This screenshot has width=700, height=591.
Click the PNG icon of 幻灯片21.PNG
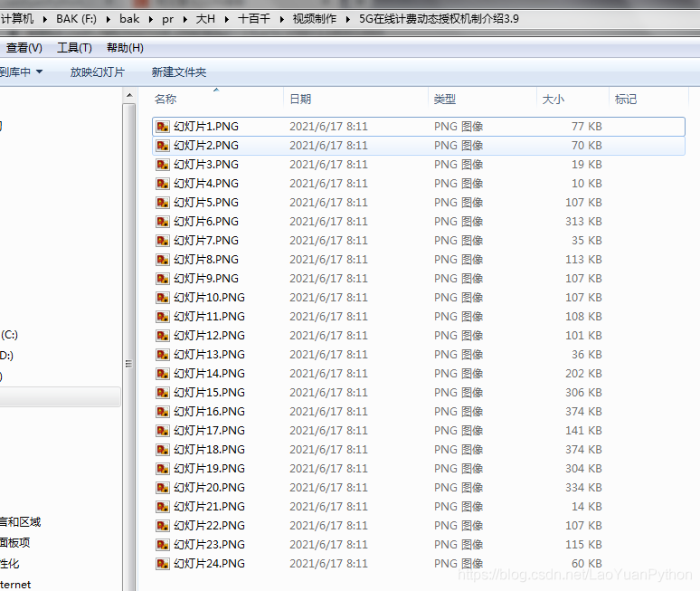(163, 507)
